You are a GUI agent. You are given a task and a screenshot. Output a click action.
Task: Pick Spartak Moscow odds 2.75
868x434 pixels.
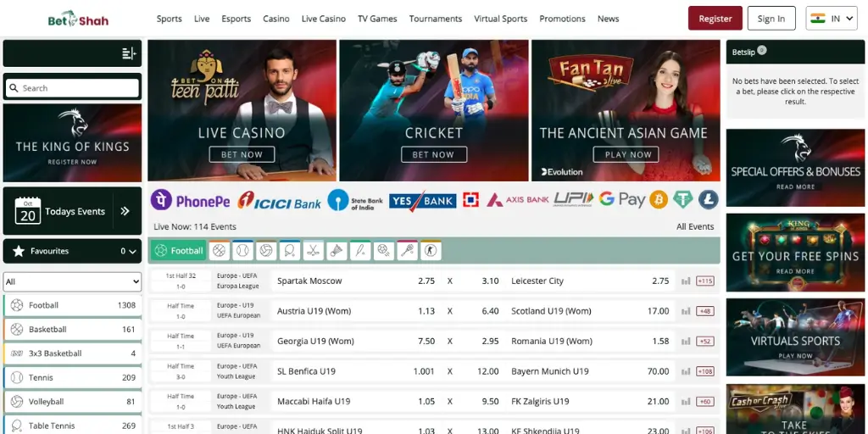[x=426, y=281]
